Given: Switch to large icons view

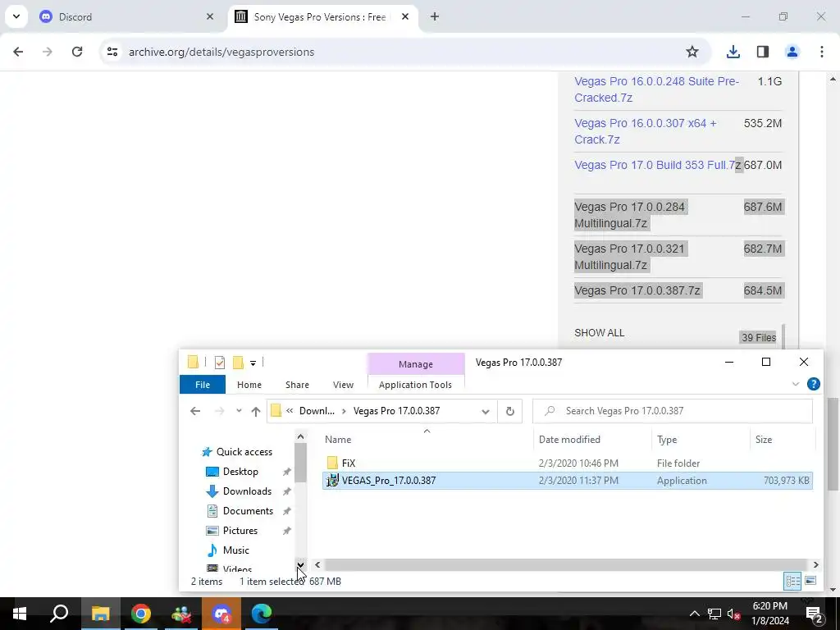Looking at the screenshot, I should coord(810,581).
